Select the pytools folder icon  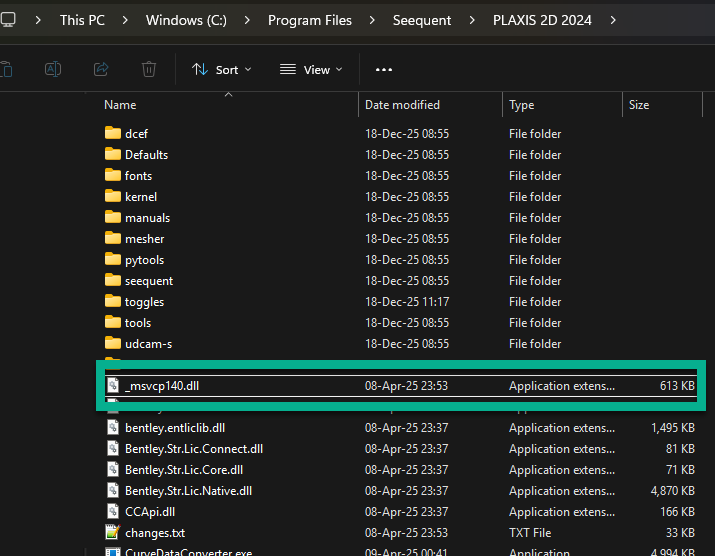click(x=113, y=259)
